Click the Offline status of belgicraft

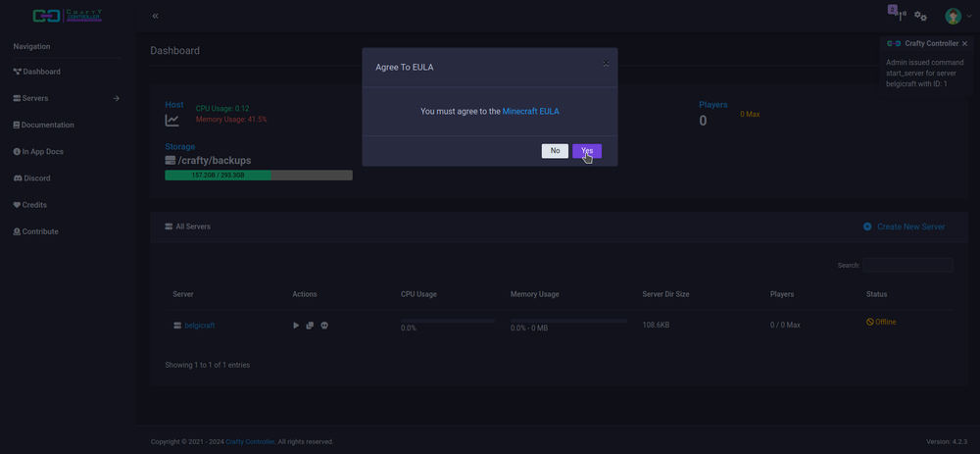[881, 322]
